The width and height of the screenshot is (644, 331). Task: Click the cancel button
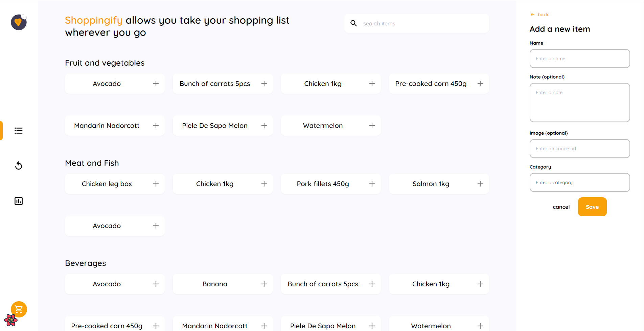(x=561, y=207)
